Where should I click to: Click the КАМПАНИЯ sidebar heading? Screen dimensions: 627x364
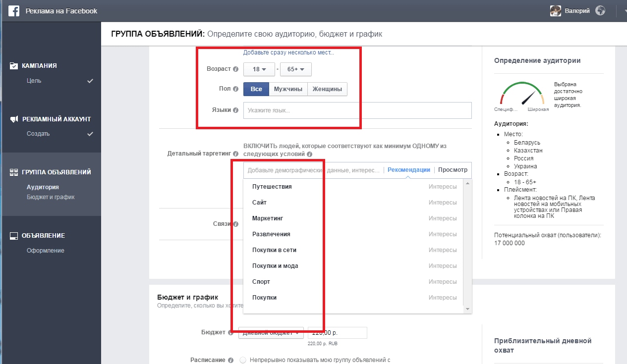[39, 65]
